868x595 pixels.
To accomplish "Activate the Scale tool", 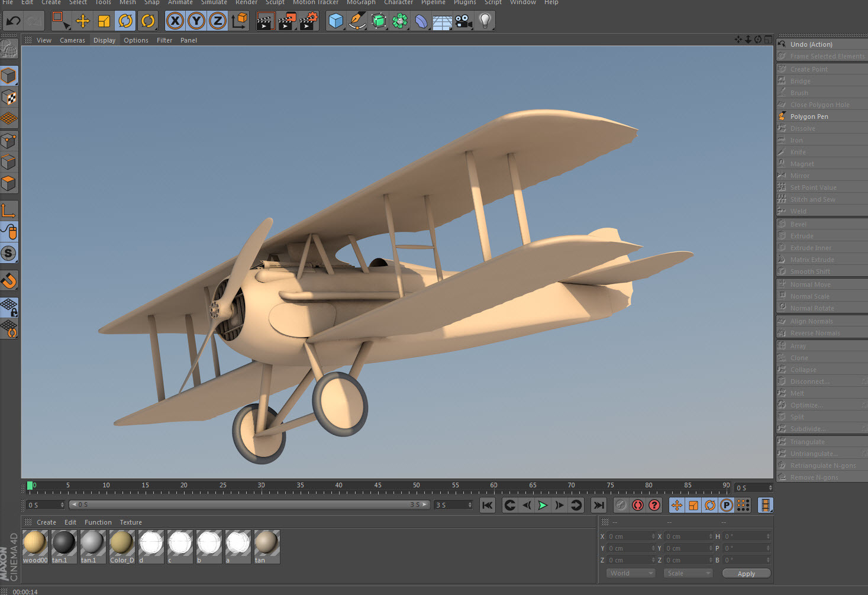I will pyautogui.click(x=104, y=21).
